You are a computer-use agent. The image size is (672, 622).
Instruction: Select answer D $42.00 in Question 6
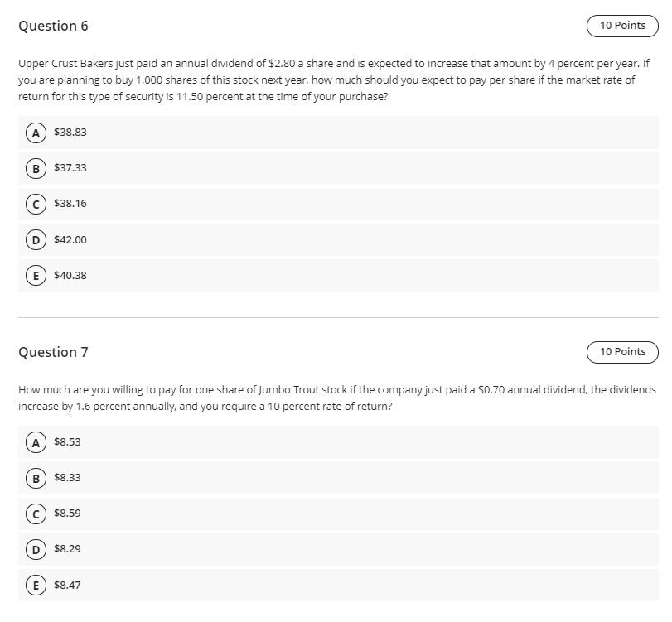pyautogui.click(x=36, y=240)
